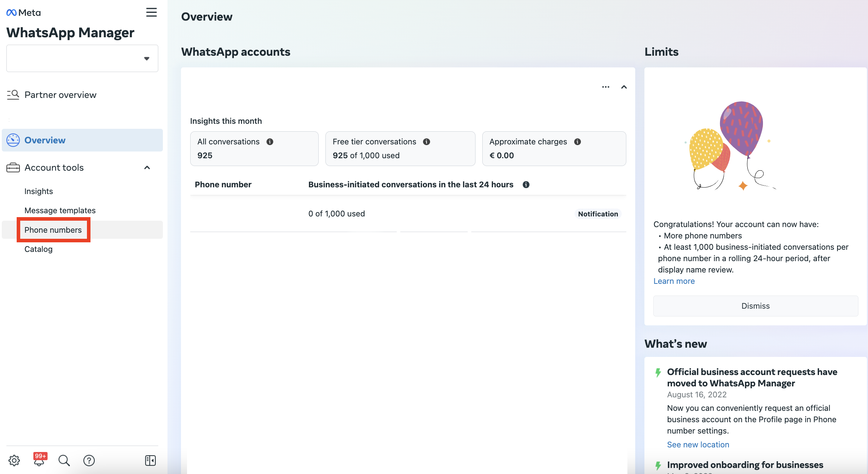The image size is (868, 474).
Task: Open the Learn more link
Action: pyautogui.click(x=674, y=281)
